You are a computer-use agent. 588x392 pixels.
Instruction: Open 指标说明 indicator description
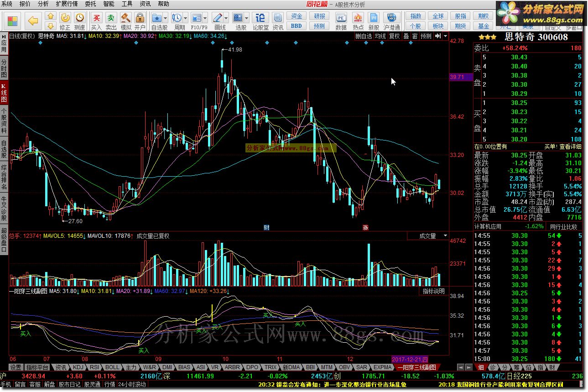[x=433, y=291]
